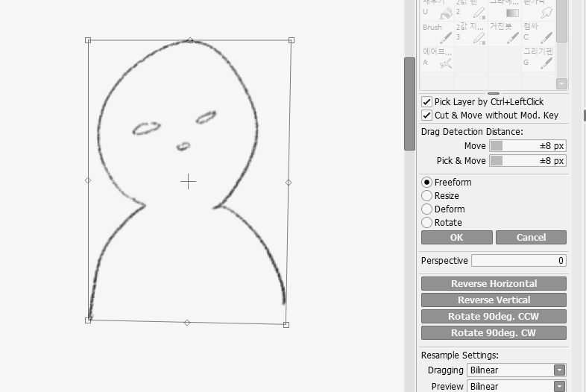Screen dimensions: 586x392
Task: Click the bottom-middle diamond transform handle
Action: pos(187,323)
